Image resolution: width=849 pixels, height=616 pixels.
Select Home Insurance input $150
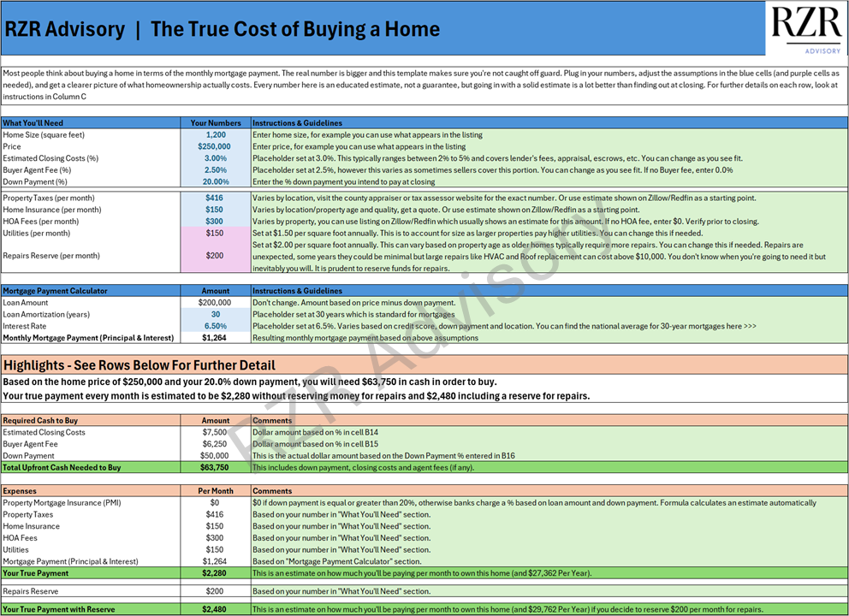[216, 210]
